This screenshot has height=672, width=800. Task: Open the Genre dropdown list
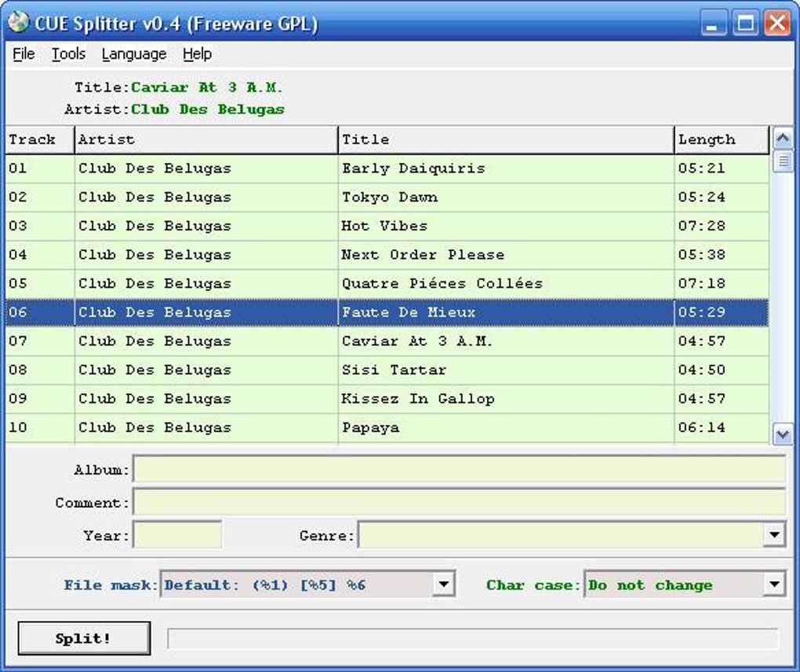(774, 535)
